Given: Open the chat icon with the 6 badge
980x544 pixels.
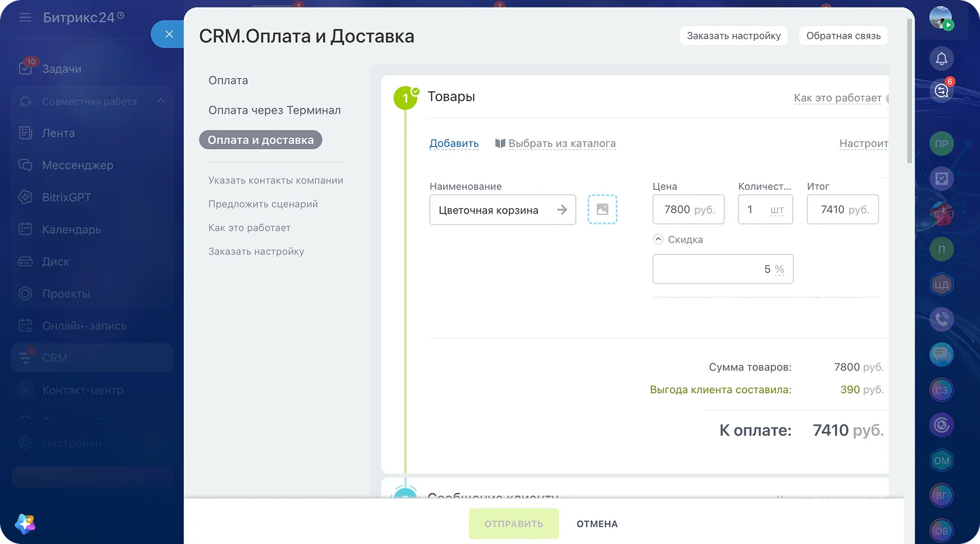Looking at the screenshot, I should pos(942,90).
